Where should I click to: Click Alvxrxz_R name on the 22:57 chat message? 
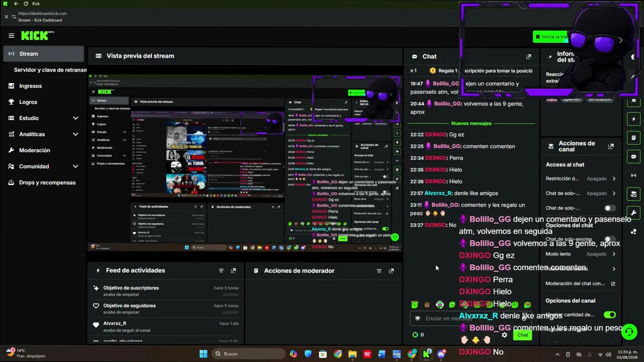438,193
